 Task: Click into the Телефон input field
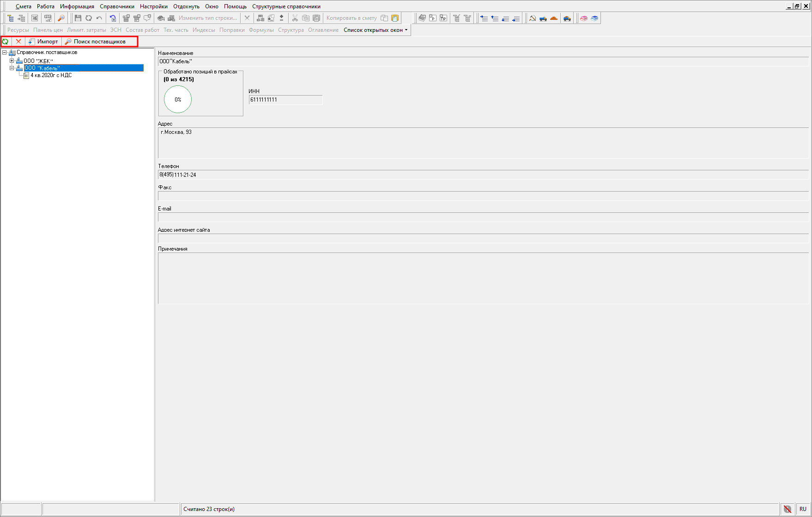click(x=483, y=175)
